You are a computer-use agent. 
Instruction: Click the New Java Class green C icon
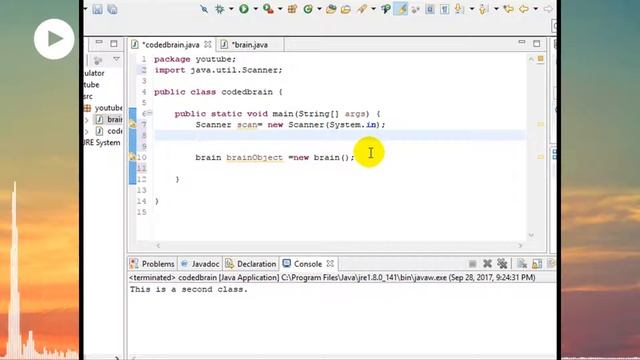tap(308, 9)
